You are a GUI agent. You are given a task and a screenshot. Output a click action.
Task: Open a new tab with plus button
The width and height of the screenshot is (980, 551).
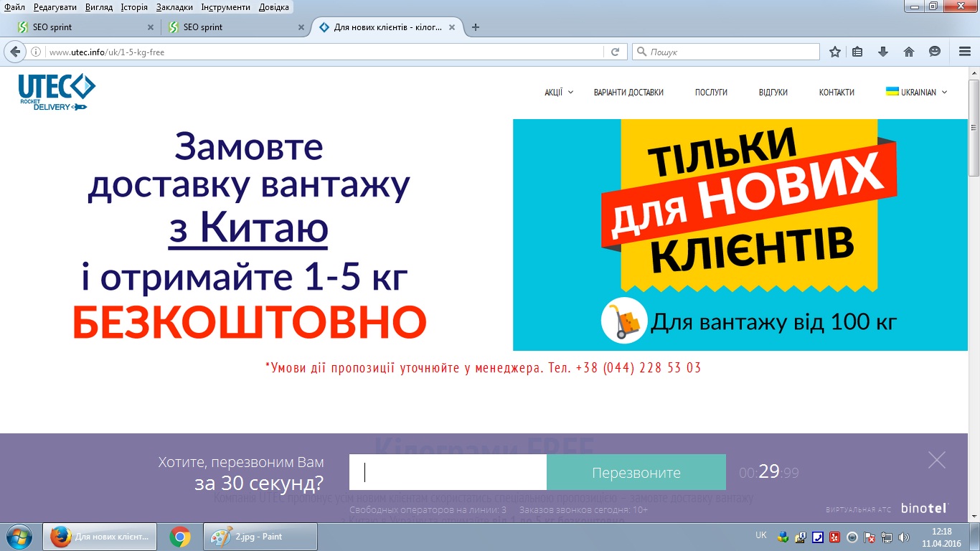point(475,27)
